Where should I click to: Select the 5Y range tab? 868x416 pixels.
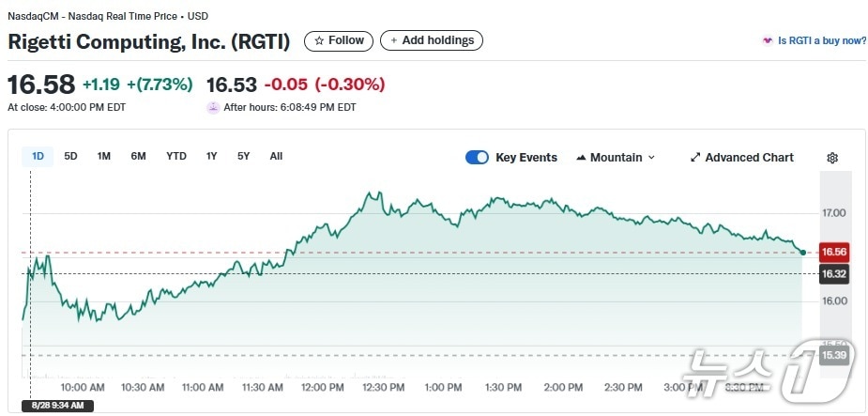click(x=244, y=156)
